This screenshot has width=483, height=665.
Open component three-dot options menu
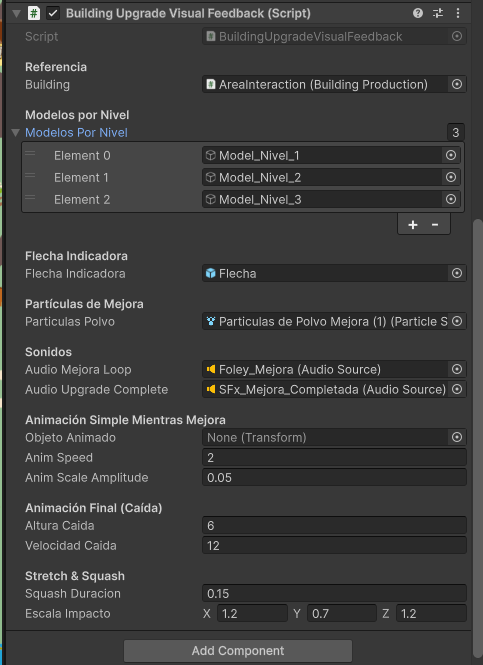458,13
